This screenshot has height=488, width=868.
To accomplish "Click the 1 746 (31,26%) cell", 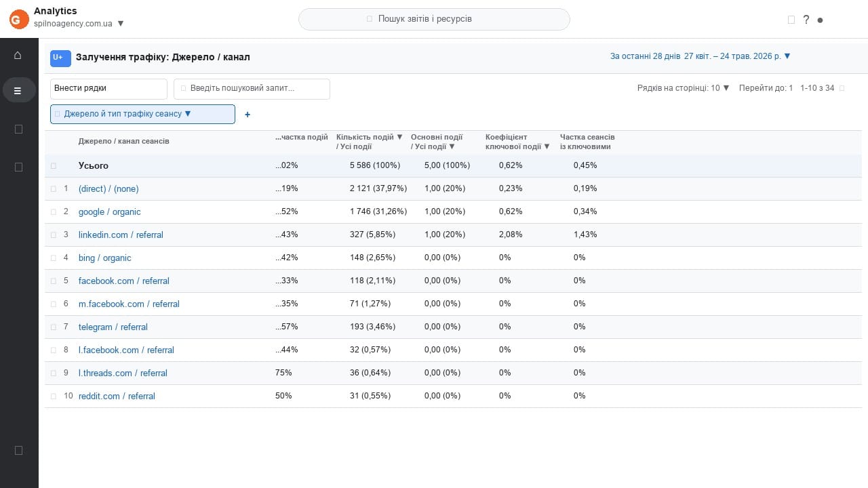I will point(378,211).
